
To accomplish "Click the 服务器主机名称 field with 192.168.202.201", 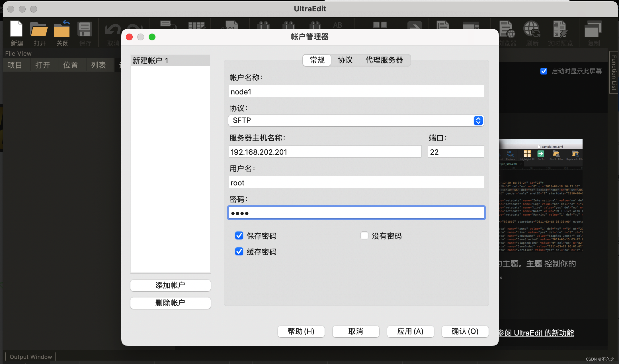I will (325, 152).
